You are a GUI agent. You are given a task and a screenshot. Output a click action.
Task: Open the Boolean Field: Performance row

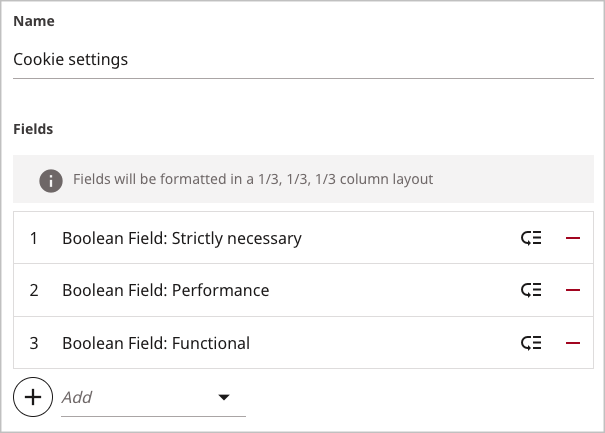tap(303, 290)
